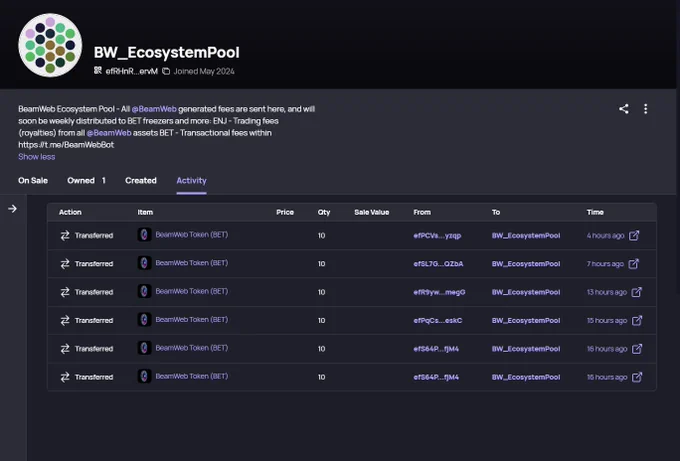
Task: Click BW_EcosystemPool recipient in 4 hours ago row
Action: 526,235
